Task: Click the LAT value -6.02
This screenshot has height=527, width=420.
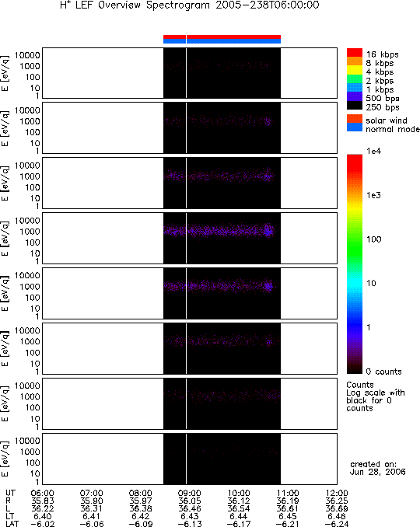Action: 42,524
